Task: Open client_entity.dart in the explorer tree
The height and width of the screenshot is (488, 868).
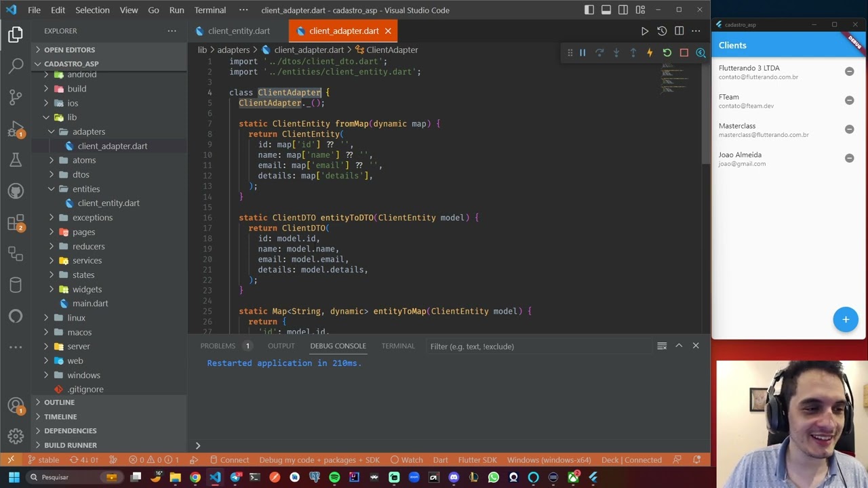Action: (x=108, y=203)
